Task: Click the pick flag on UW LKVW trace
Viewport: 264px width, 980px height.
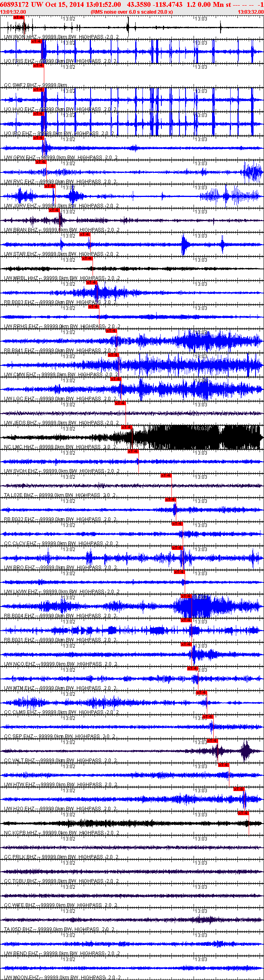Action: [x=179, y=572]
